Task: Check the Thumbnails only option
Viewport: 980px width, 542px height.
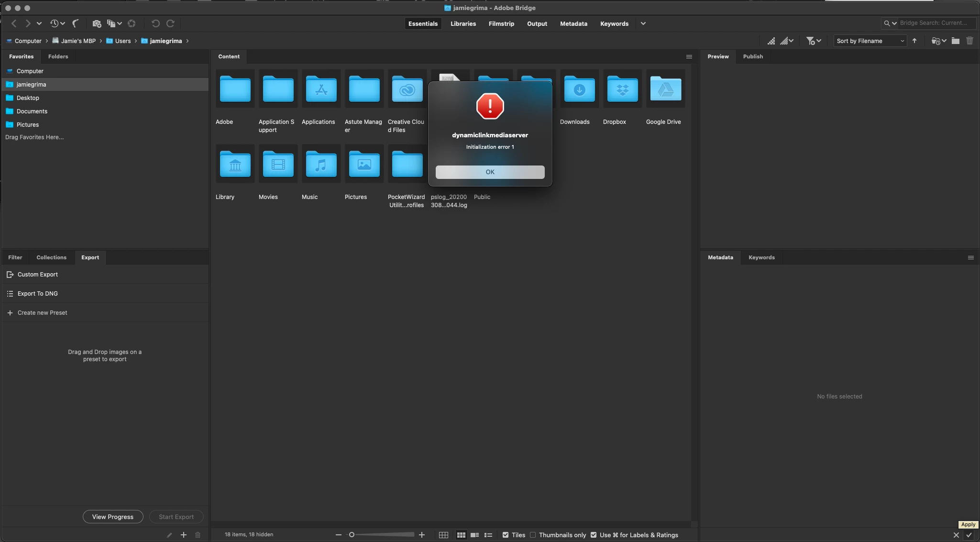Action: click(x=533, y=535)
